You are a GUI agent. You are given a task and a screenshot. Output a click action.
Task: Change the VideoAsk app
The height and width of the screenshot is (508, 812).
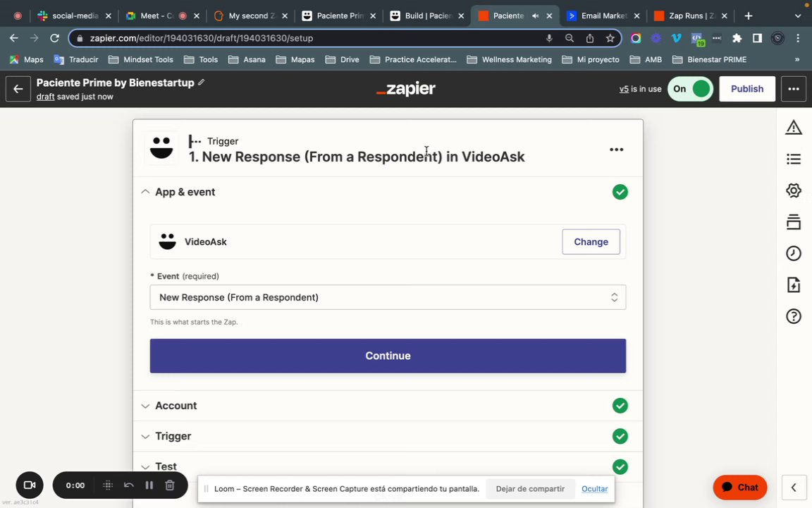point(591,241)
